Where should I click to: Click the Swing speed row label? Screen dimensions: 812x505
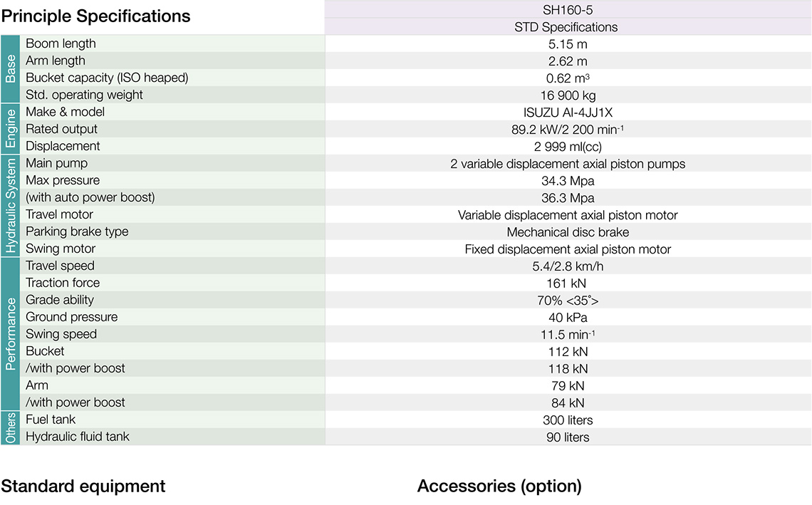(x=61, y=334)
